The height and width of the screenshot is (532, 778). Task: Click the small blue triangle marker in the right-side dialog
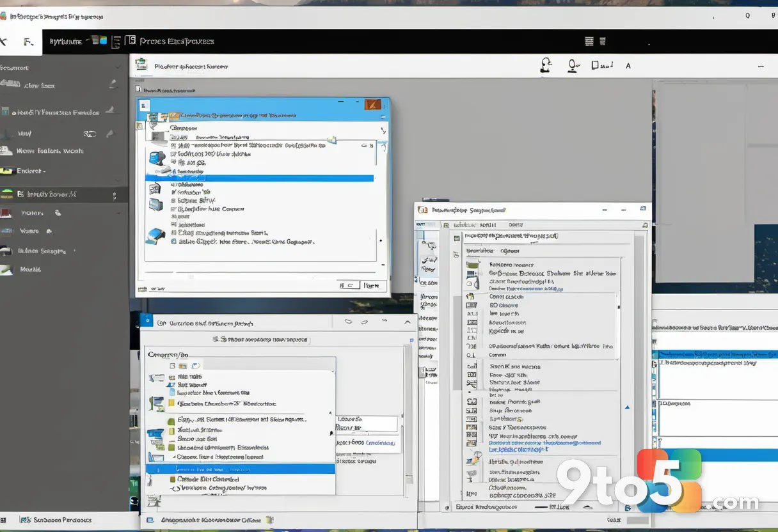[x=627, y=407]
